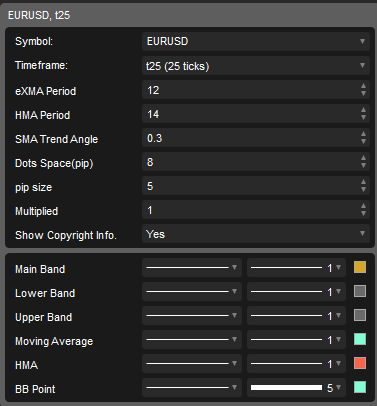
Task: Increase SMA Trend Angle with up arrow
Action: (363, 134)
